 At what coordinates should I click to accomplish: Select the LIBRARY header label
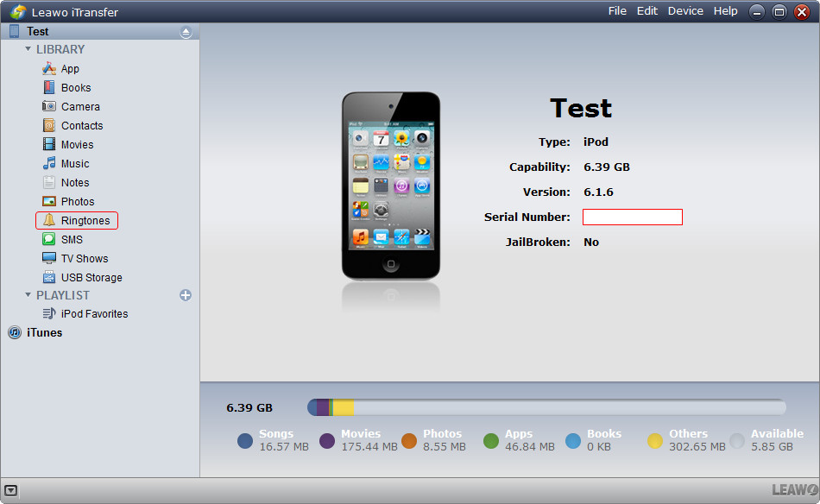pyautogui.click(x=60, y=49)
